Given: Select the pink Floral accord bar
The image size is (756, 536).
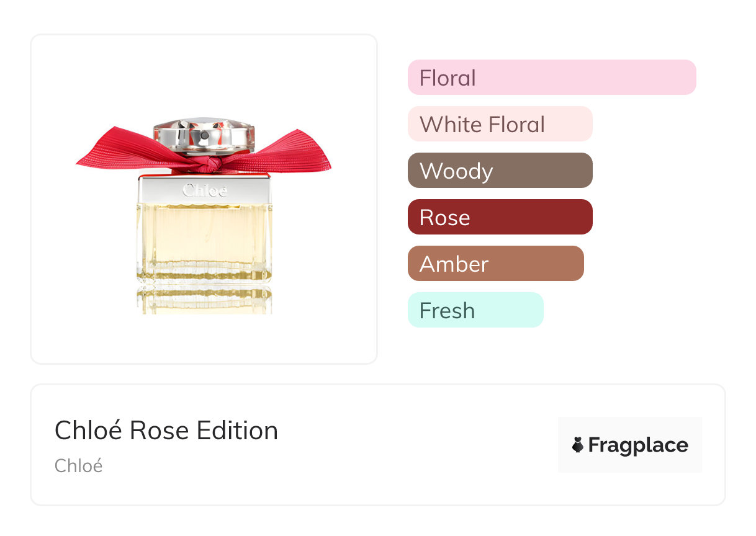Looking at the screenshot, I should (552, 78).
